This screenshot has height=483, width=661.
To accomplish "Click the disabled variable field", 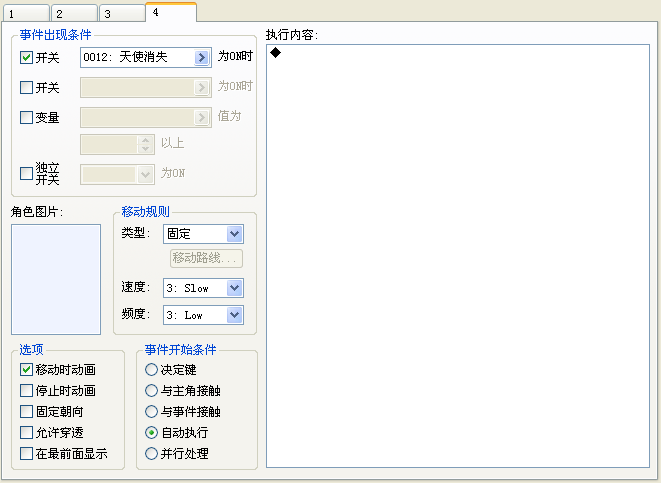I will coord(146,117).
